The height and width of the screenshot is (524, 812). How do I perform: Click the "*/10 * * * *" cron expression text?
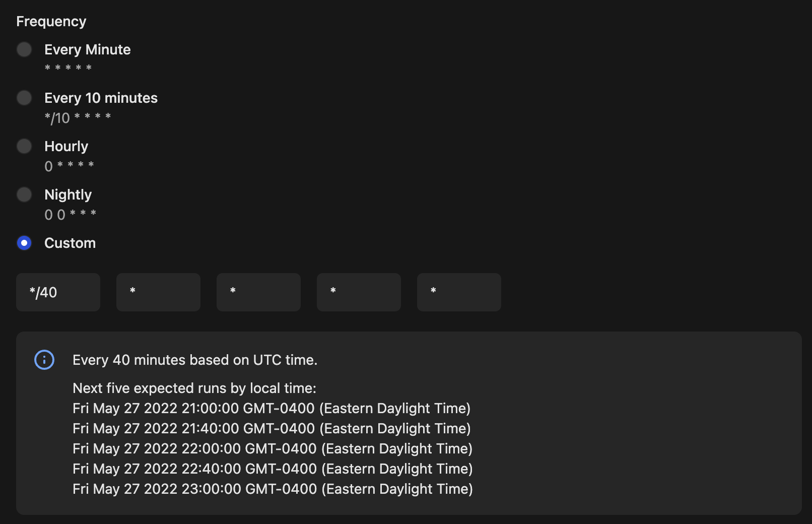tap(78, 118)
